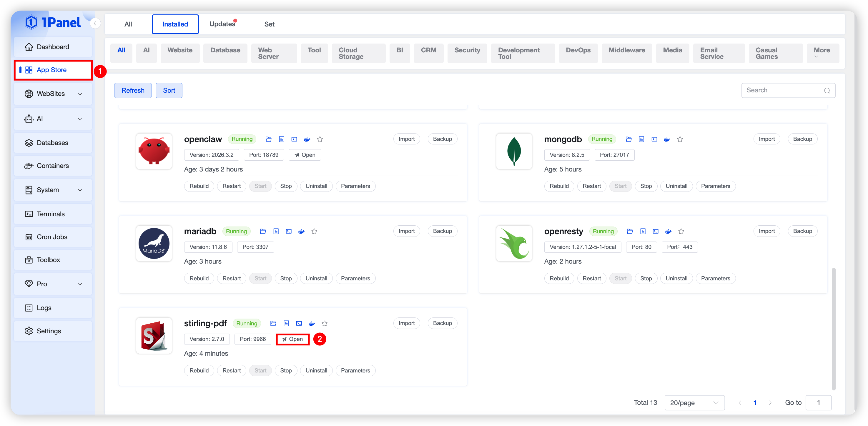Star the mariadb app

click(x=314, y=231)
